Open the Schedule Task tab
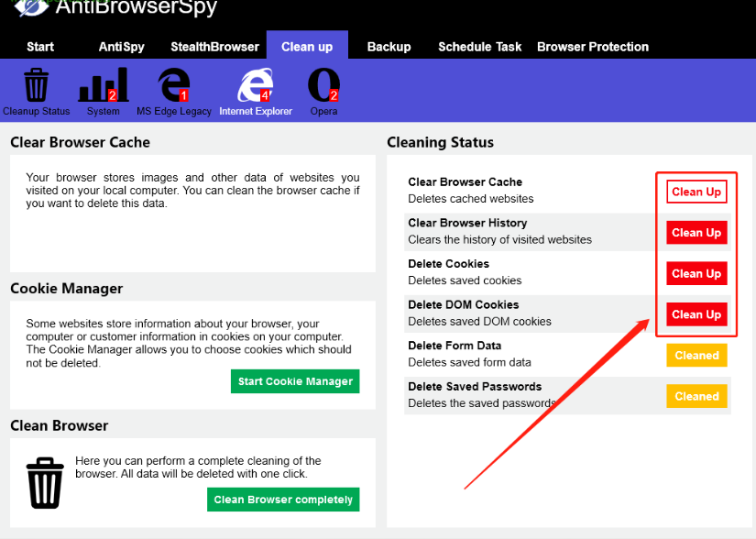The height and width of the screenshot is (539, 756). tap(480, 47)
